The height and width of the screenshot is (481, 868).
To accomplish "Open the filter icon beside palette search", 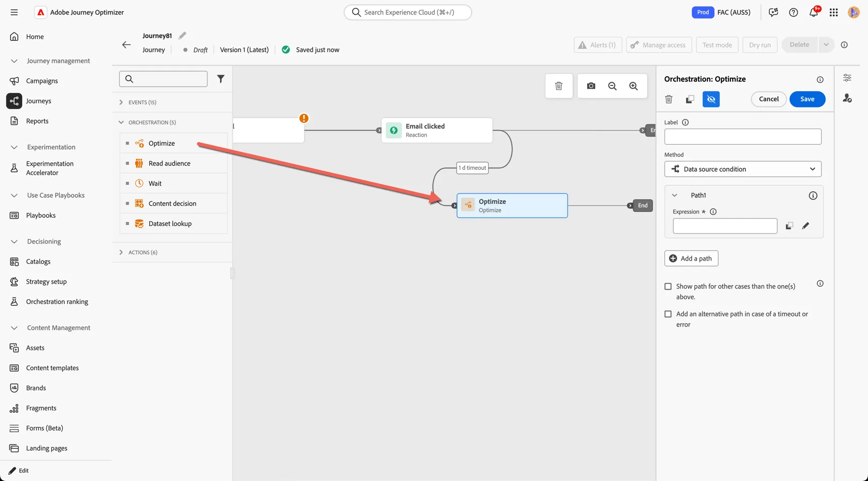I will tap(221, 79).
